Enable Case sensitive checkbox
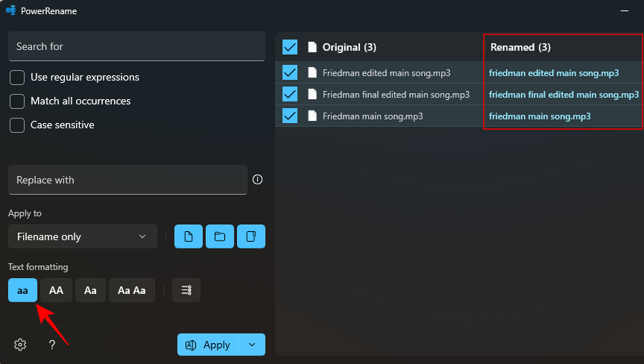 pyautogui.click(x=17, y=125)
